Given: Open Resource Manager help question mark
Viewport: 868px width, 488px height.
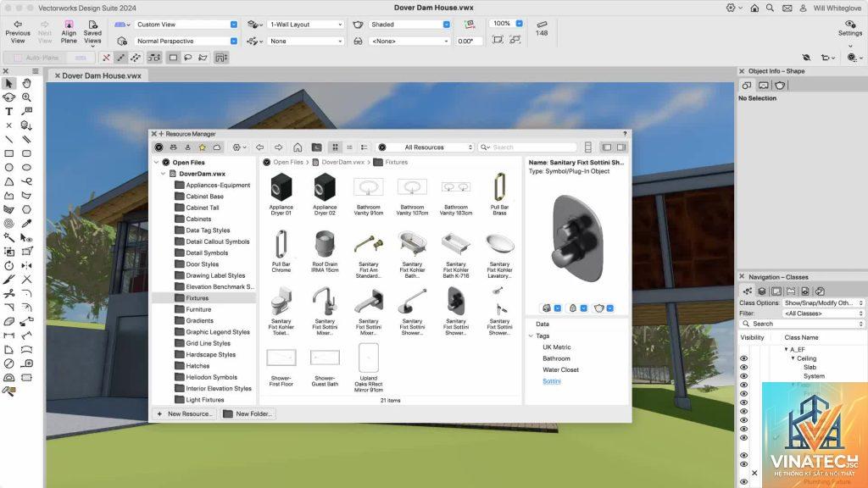Looking at the screenshot, I should pyautogui.click(x=625, y=134).
